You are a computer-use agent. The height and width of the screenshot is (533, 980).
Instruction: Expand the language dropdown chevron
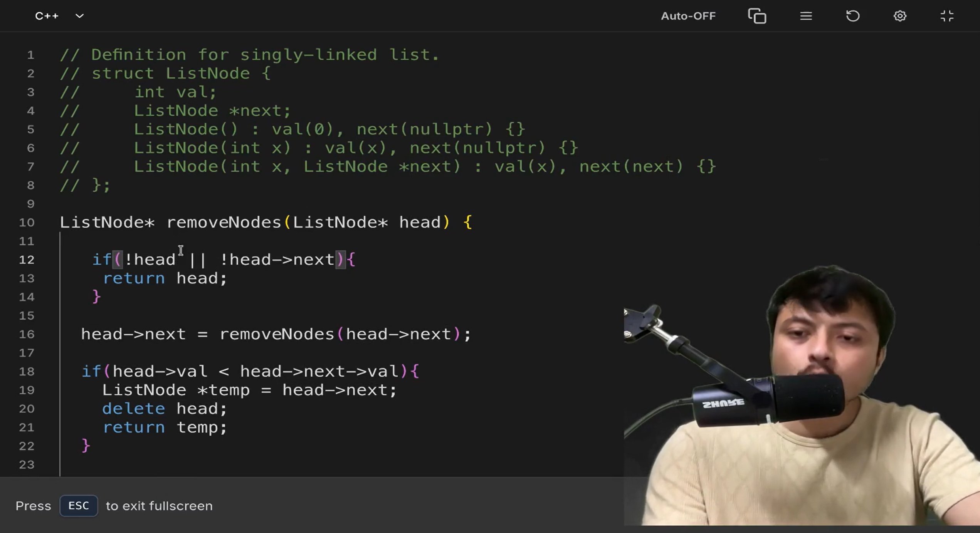coord(79,16)
